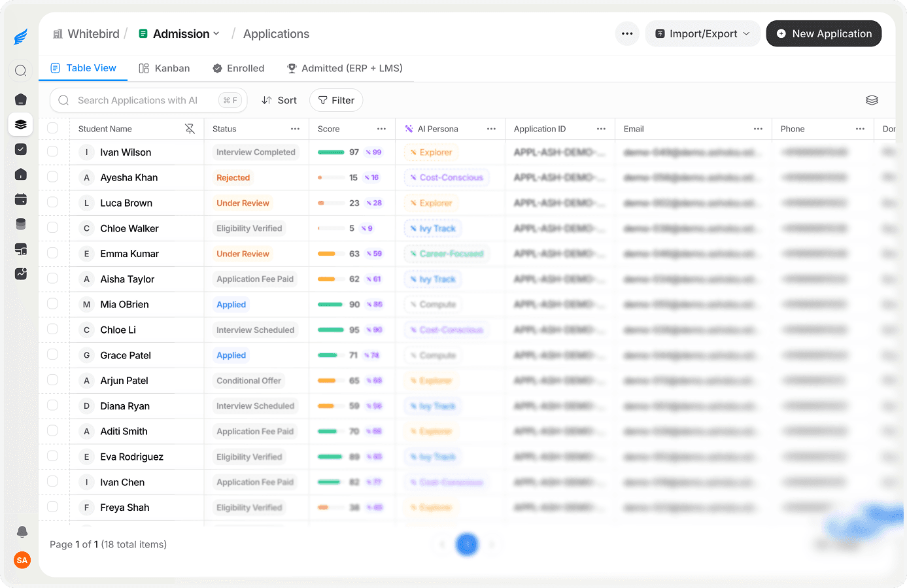Check the box for Freya Shah
This screenshot has height=588, width=907.
click(53, 507)
